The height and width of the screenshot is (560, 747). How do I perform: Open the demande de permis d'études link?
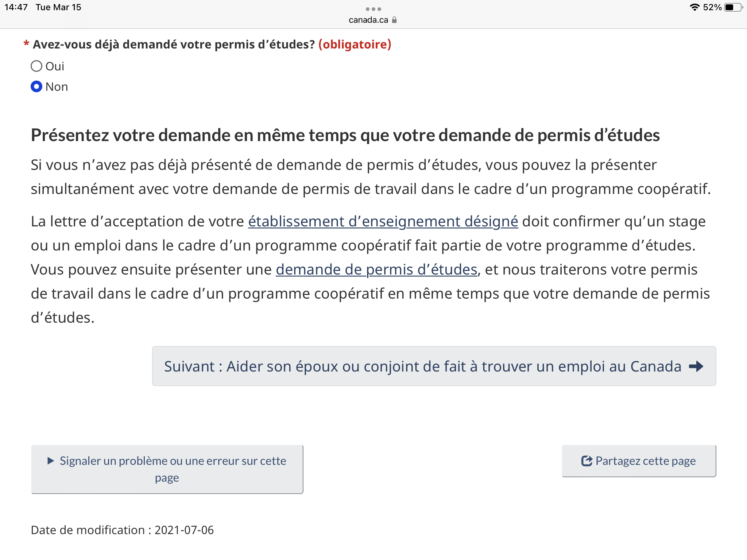point(376,270)
